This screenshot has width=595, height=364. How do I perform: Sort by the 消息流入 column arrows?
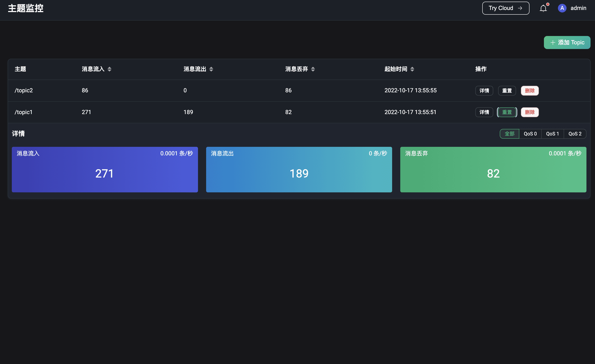(x=109, y=69)
